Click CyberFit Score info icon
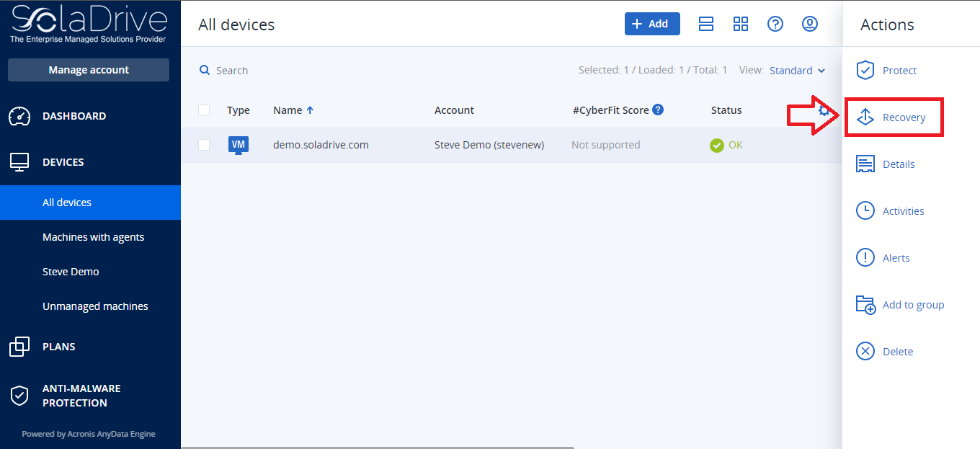980x449 pixels. click(657, 110)
